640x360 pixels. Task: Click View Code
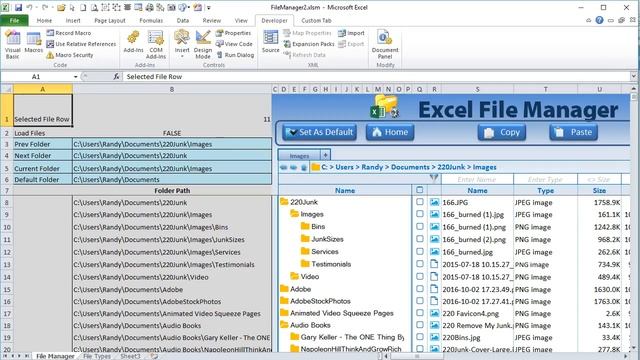click(234, 44)
